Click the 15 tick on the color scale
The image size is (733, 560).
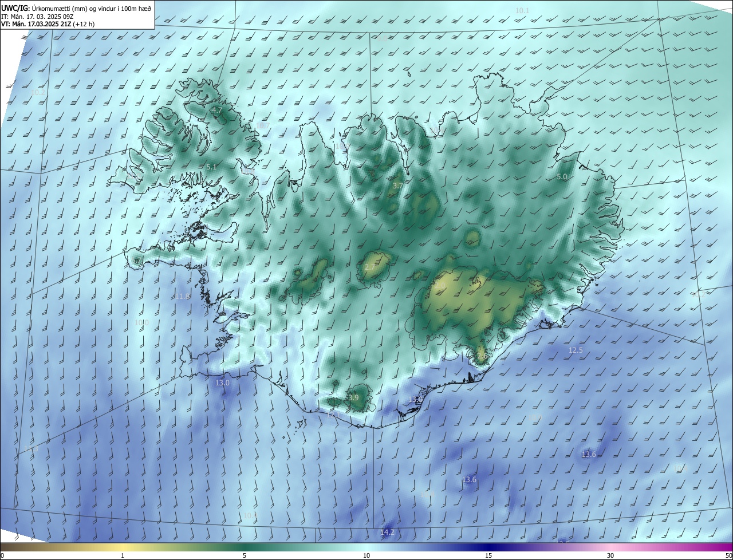(x=488, y=555)
